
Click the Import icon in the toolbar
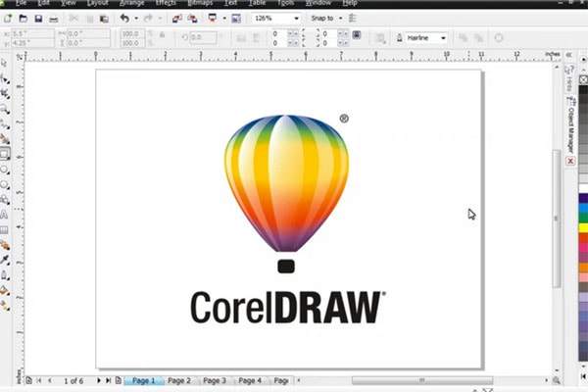click(177, 18)
